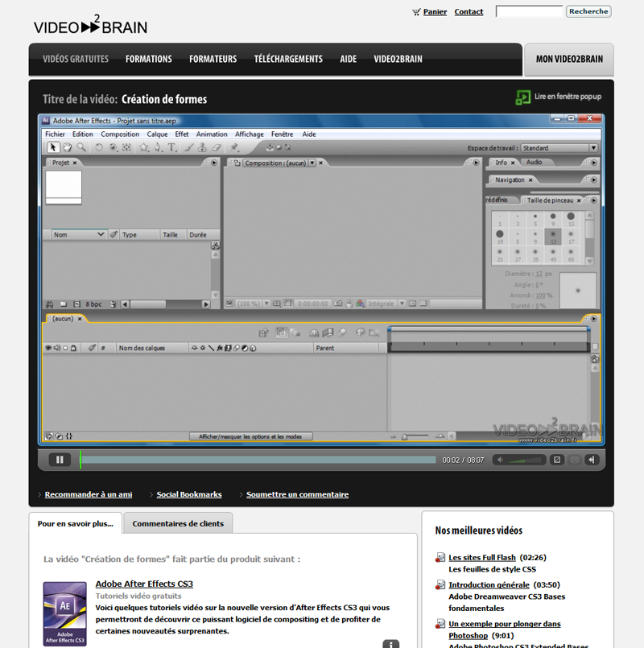Click the trash icon in Projet panel

coord(113,304)
